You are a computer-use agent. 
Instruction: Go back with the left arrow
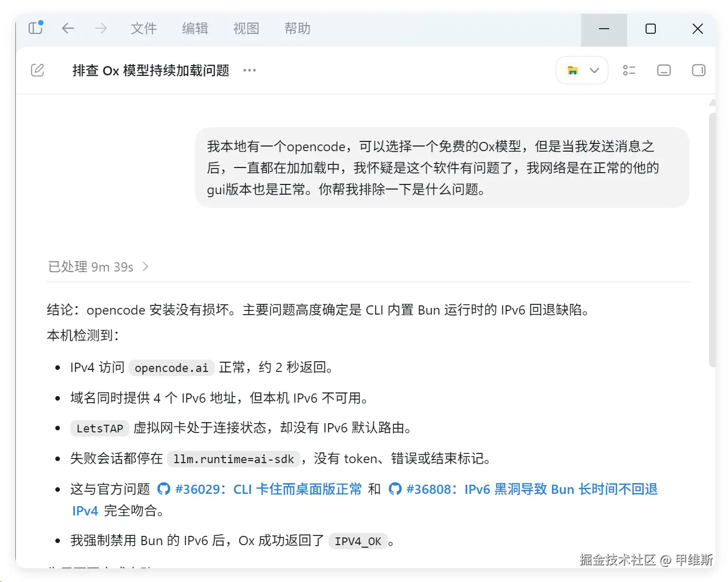pyautogui.click(x=68, y=28)
